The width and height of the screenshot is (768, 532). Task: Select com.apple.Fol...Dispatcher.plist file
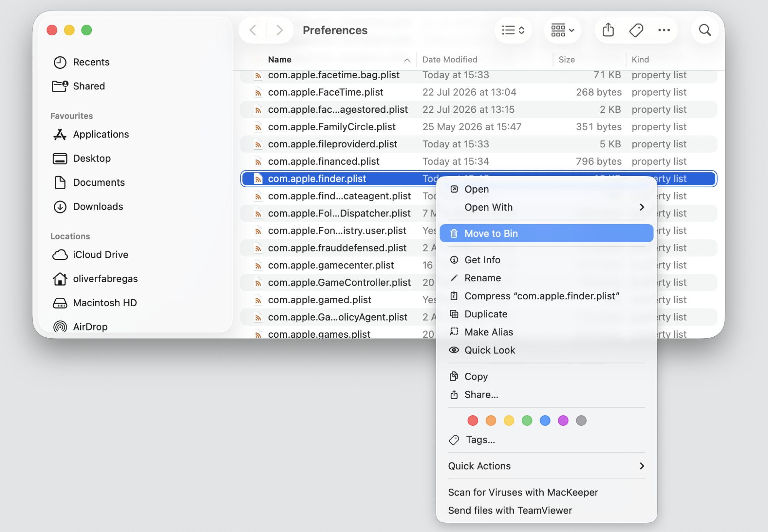(x=338, y=213)
